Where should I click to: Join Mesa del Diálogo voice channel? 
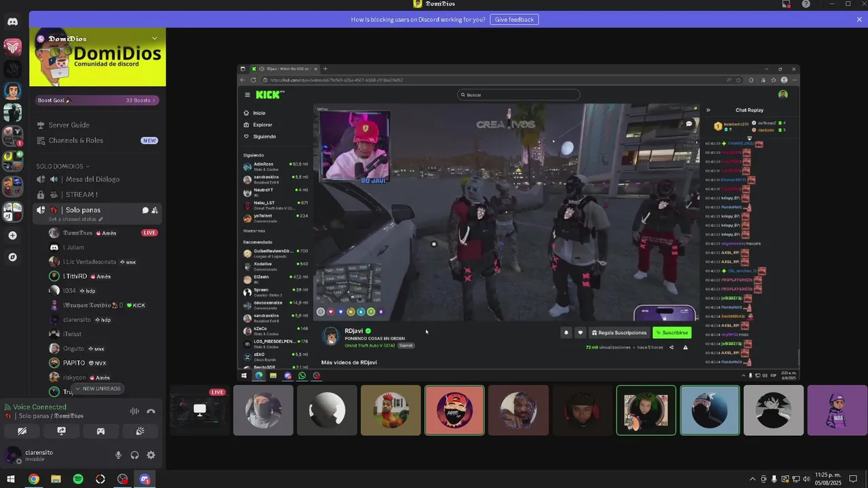[97, 179]
